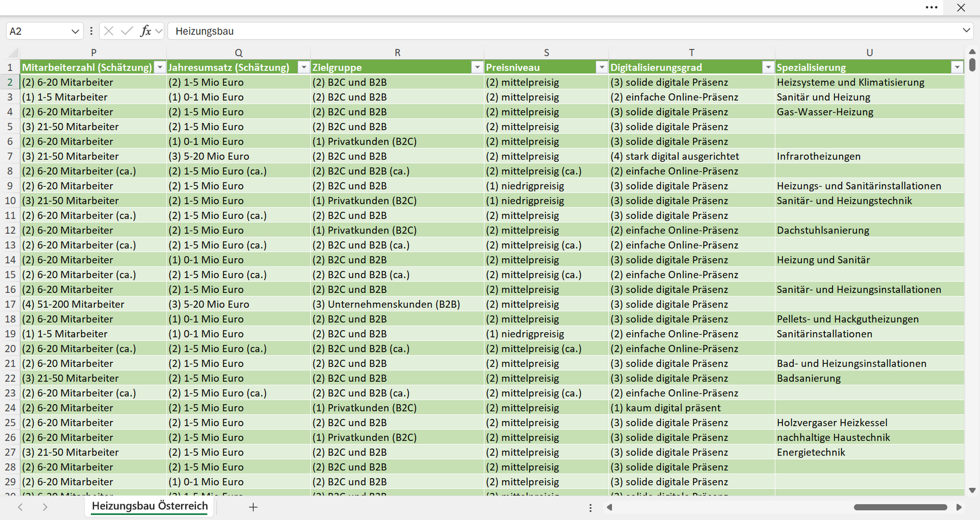Confirm entry with the checkmark icon

pos(127,31)
